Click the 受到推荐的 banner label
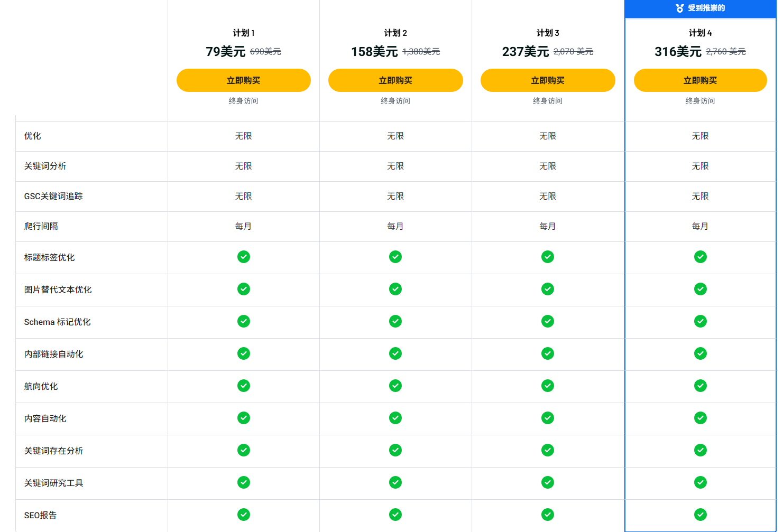 tap(706, 8)
